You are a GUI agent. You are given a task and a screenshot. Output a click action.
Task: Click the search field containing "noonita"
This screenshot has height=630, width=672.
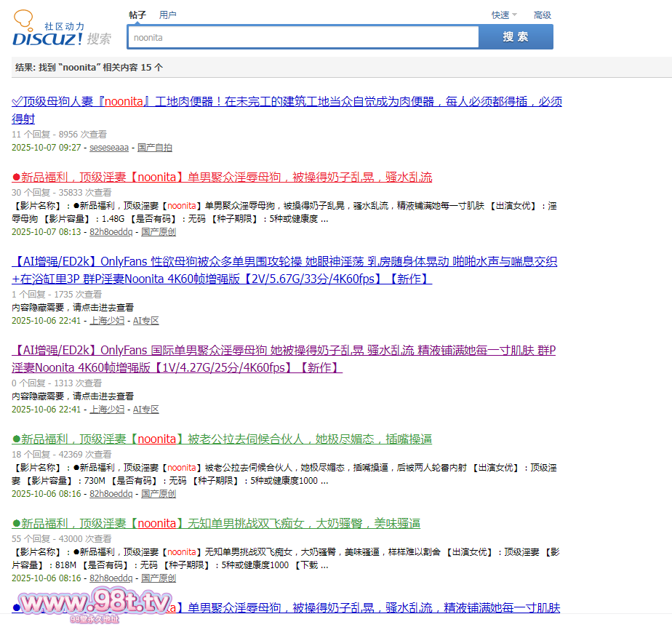[x=303, y=37]
